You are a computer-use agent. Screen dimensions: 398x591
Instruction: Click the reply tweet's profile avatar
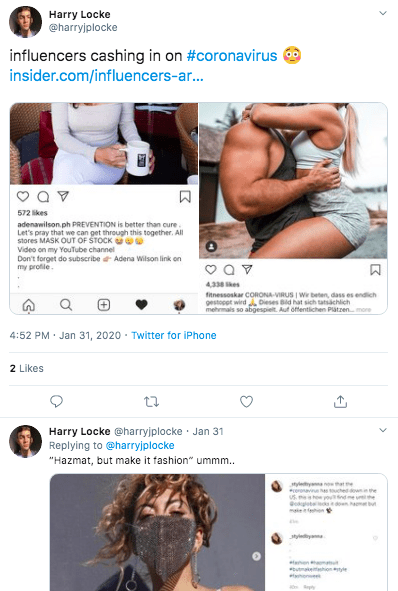(x=26, y=441)
